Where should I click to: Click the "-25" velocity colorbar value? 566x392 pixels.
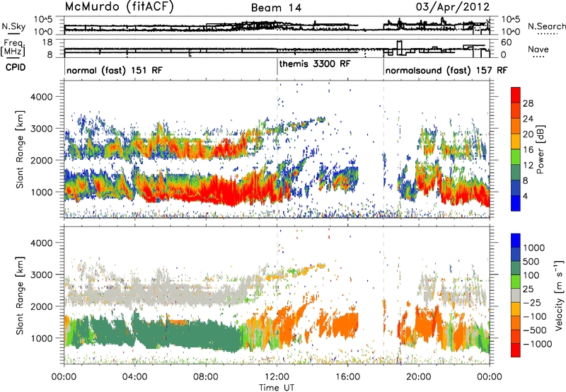pos(531,302)
